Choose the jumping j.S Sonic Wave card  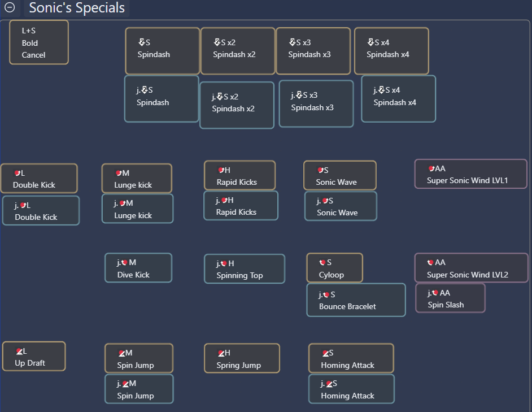tap(341, 206)
